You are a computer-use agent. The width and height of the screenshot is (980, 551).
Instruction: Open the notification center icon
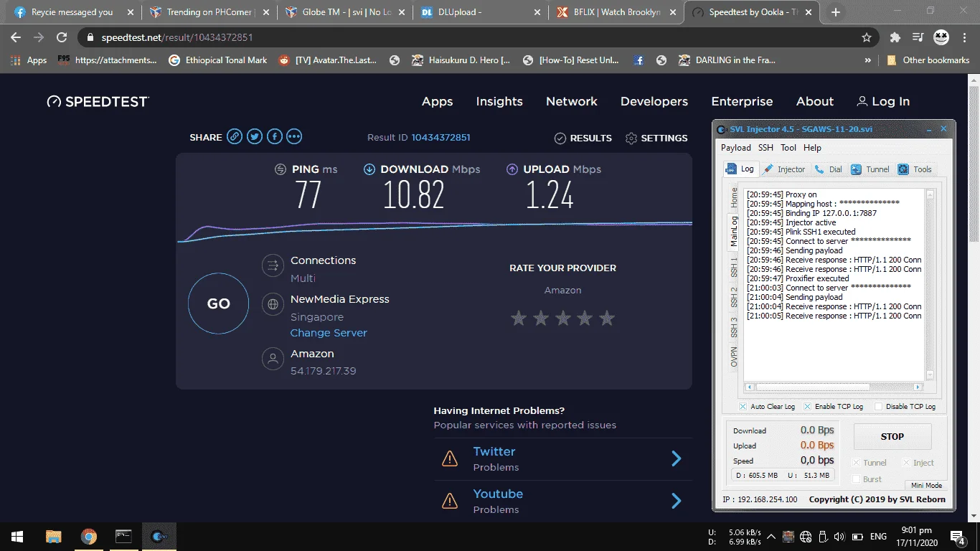point(957,536)
